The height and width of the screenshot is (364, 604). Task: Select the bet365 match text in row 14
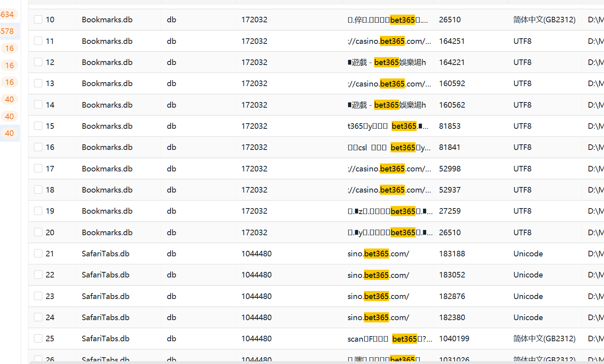click(387, 105)
